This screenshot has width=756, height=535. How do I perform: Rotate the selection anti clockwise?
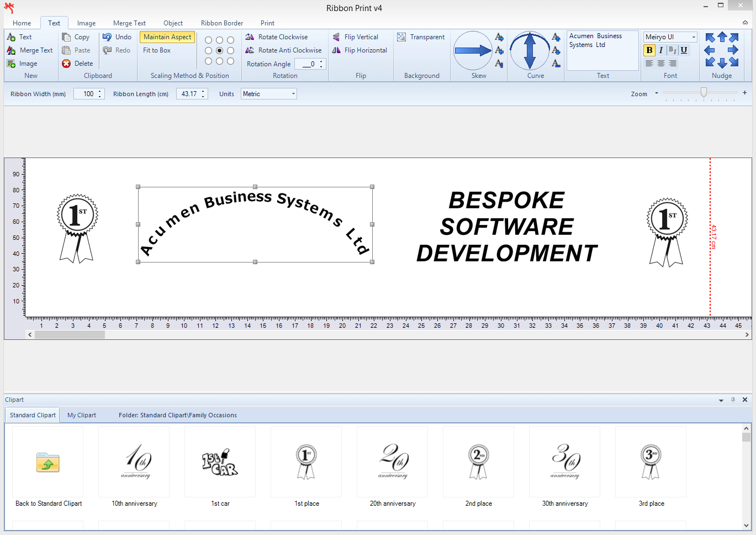[x=283, y=50]
